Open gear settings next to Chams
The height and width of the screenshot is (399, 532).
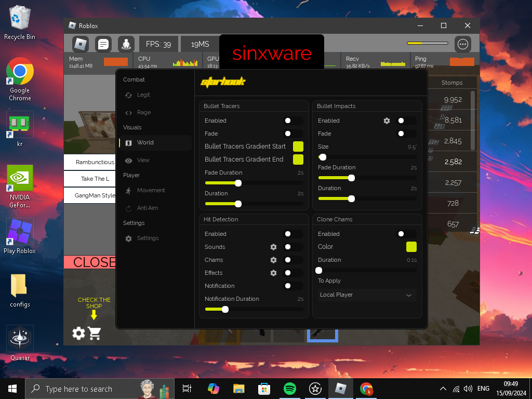(273, 260)
